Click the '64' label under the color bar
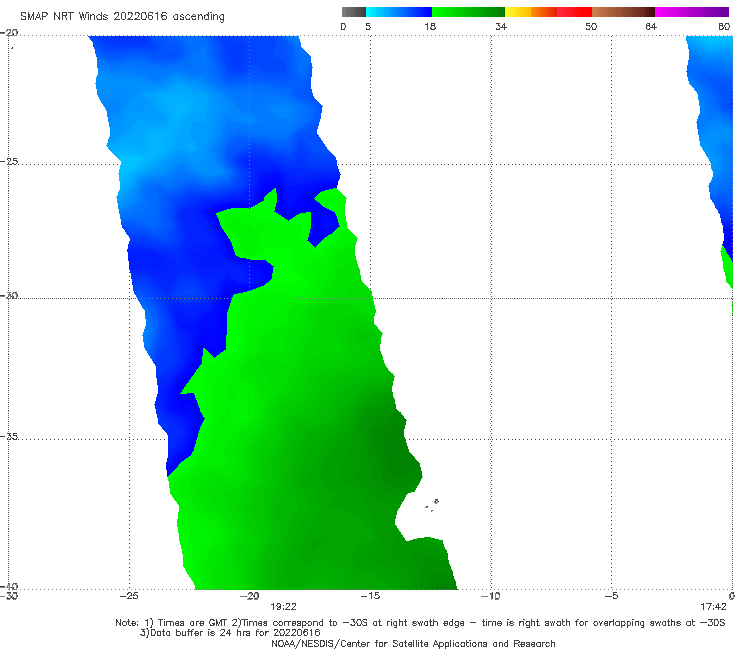 point(651,27)
